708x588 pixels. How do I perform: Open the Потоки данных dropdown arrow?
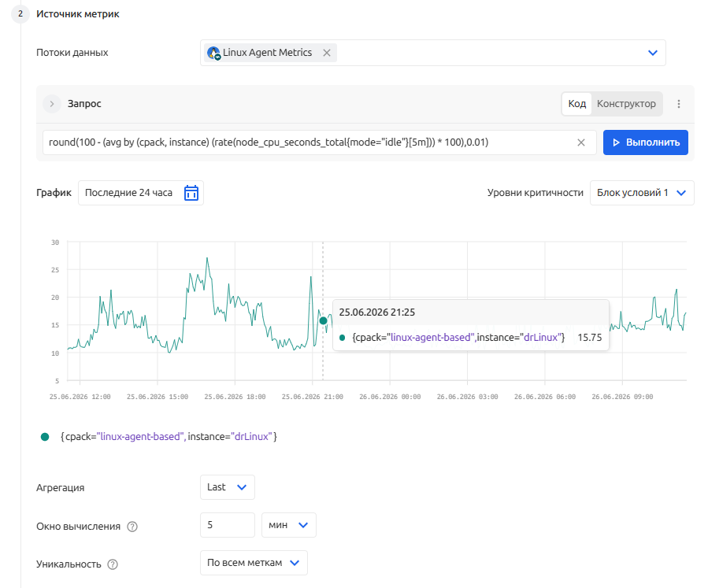pyautogui.click(x=652, y=53)
